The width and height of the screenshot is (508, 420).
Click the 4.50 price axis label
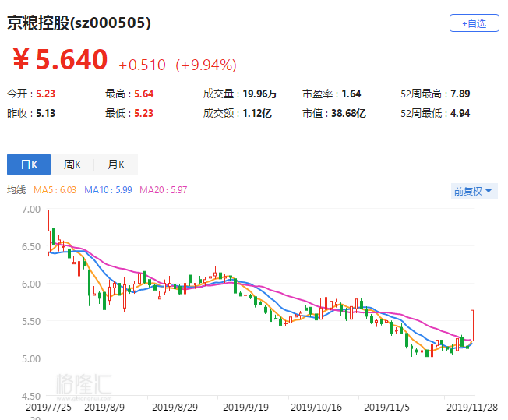click(31, 396)
